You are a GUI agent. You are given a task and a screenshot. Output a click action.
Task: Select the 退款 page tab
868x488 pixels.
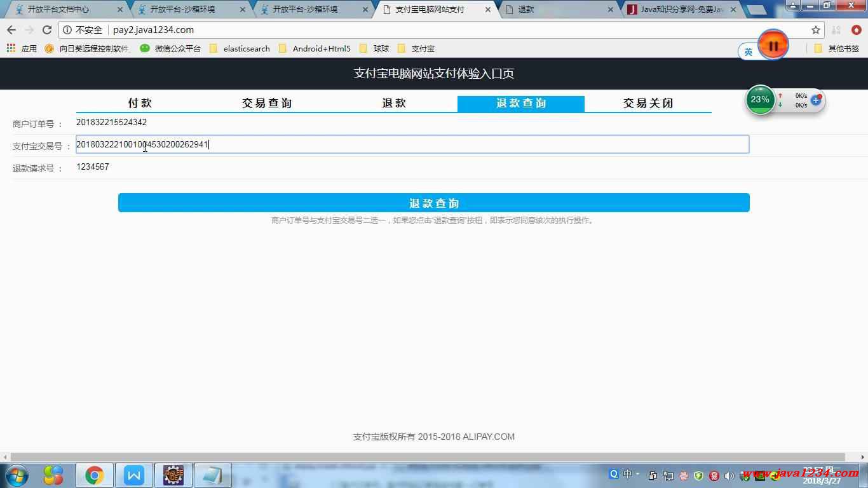pos(394,104)
